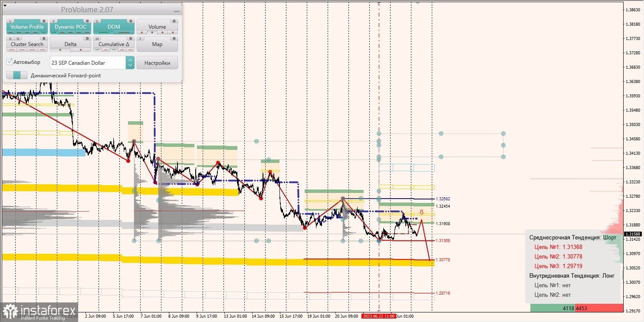Click Внутридневная Тенденция: Лонг text
Viewport: 644px width, 322px height.
[572, 276]
